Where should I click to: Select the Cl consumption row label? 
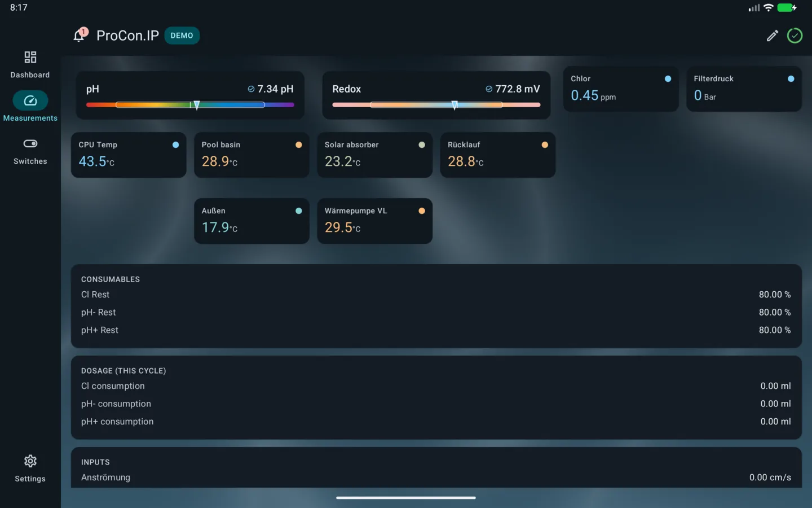tap(113, 386)
